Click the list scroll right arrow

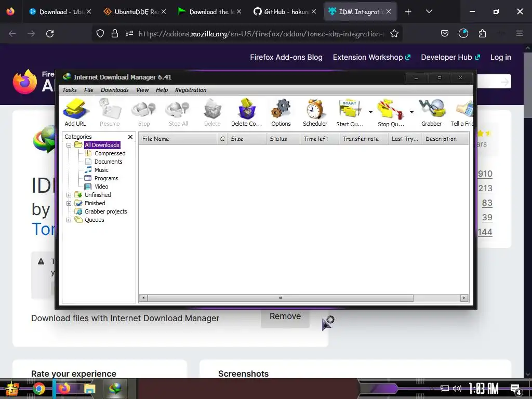pyautogui.click(x=464, y=298)
